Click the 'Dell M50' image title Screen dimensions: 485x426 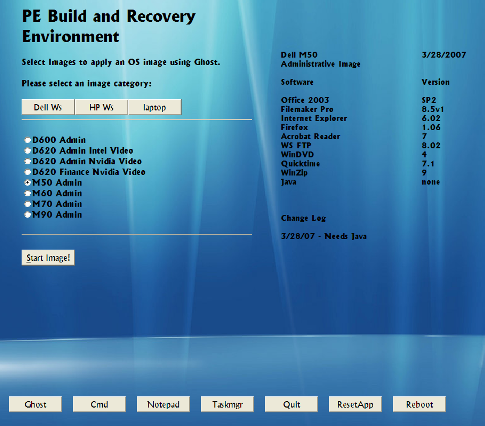coord(299,55)
